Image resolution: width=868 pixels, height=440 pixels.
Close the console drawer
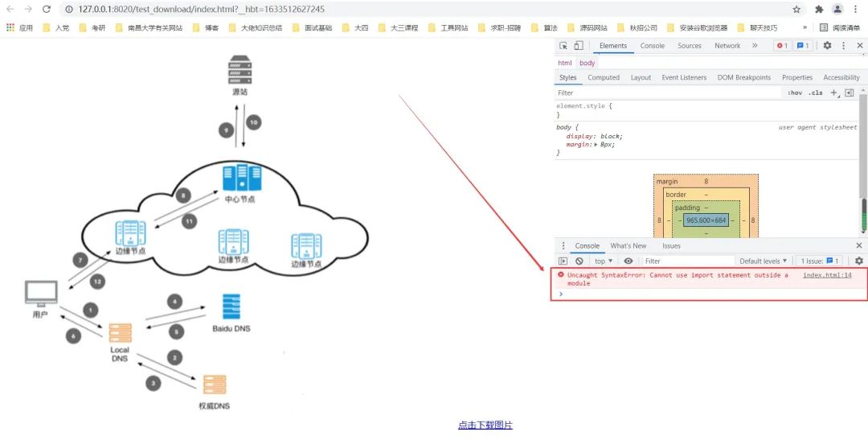click(859, 245)
